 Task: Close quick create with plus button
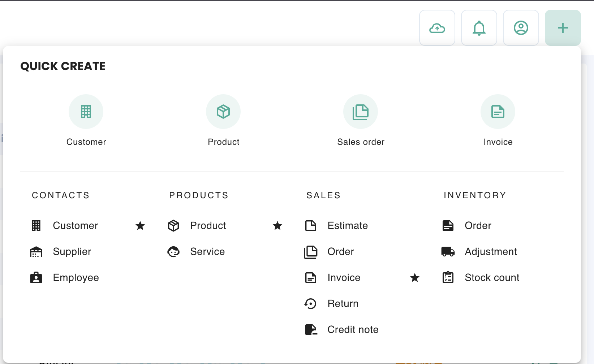pyautogui.click(x=563, y=28)
